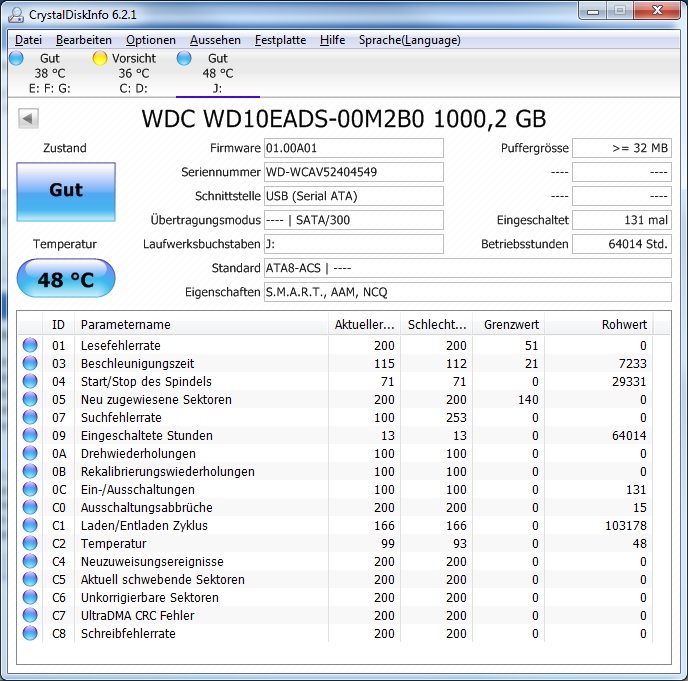Select the UltraDMA CRC Fehler parameter name
Image resolution: width=688 pixels, height=681 pixels.
[137, 616]
